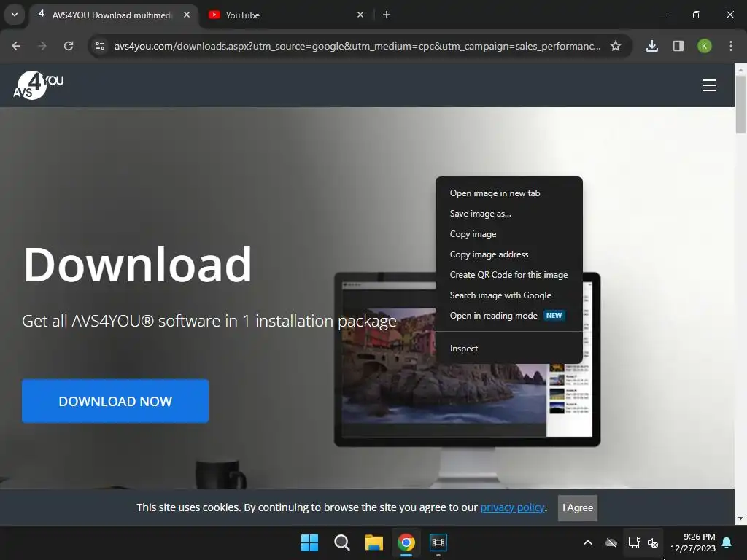
Task: Open Chrome three-dot menu
Action: tap(731, 46)
